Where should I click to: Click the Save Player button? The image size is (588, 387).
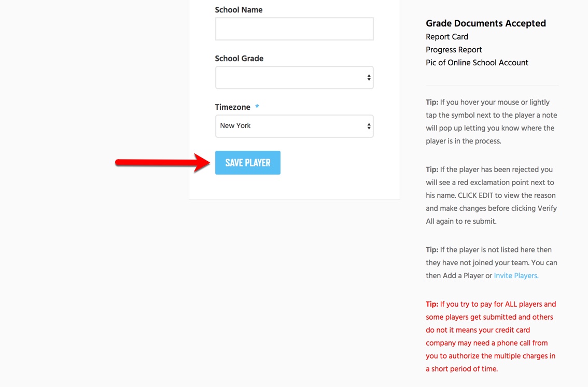(x=247, y=163)
